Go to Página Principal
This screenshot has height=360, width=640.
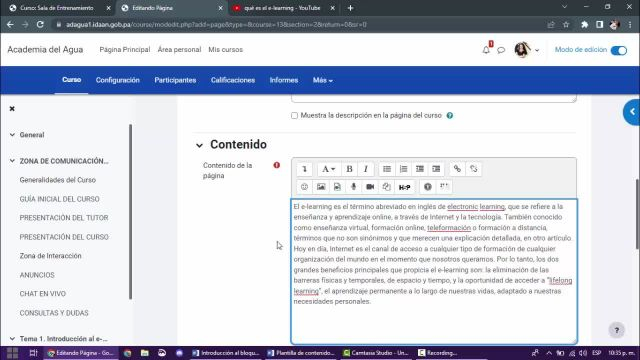tap(124, 50)
